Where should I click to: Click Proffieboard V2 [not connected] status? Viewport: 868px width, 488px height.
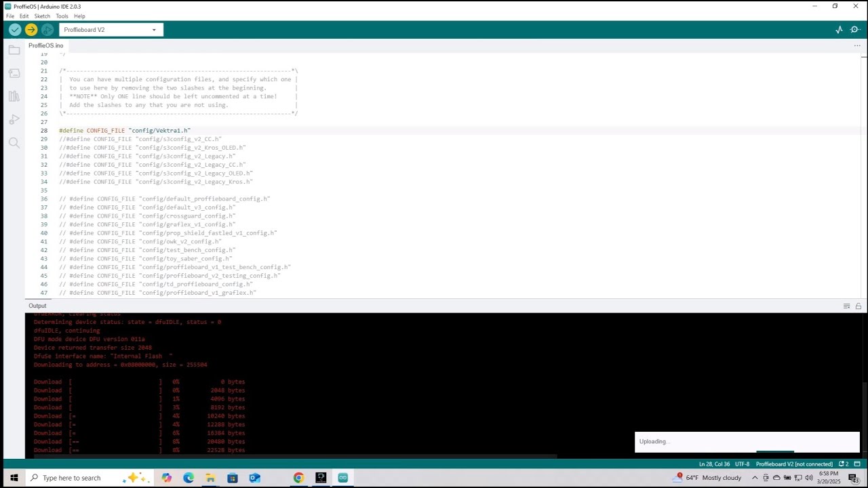(794, 464)
